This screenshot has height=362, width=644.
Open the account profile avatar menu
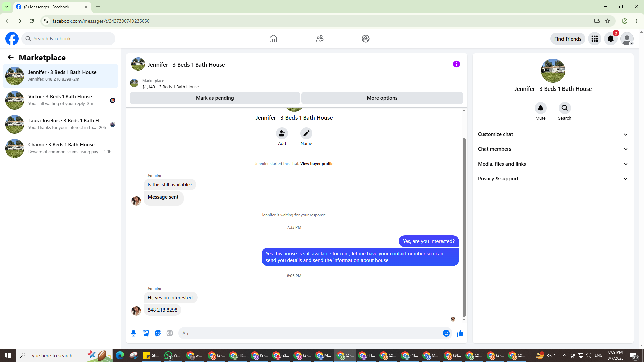tap(627, 39)
